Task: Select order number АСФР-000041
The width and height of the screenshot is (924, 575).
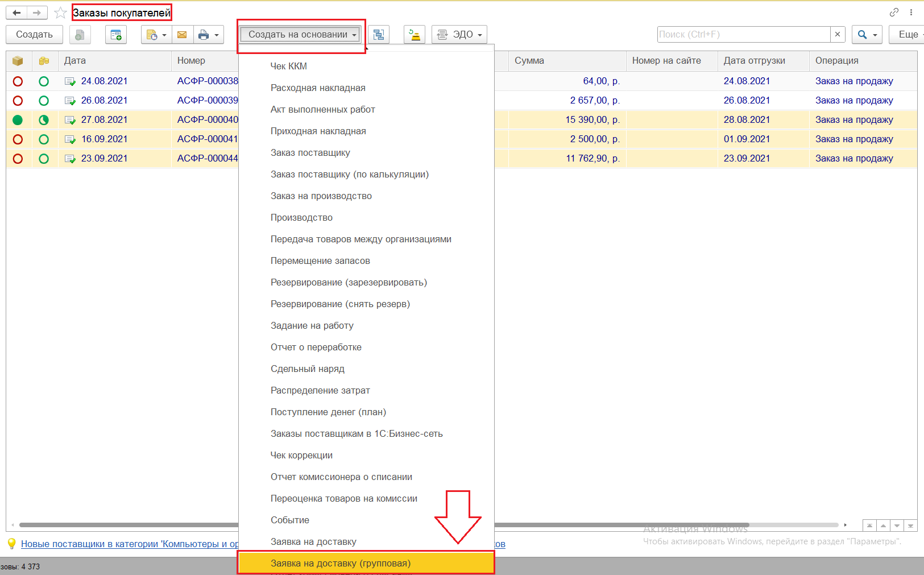Action: [x=208, y=139]
